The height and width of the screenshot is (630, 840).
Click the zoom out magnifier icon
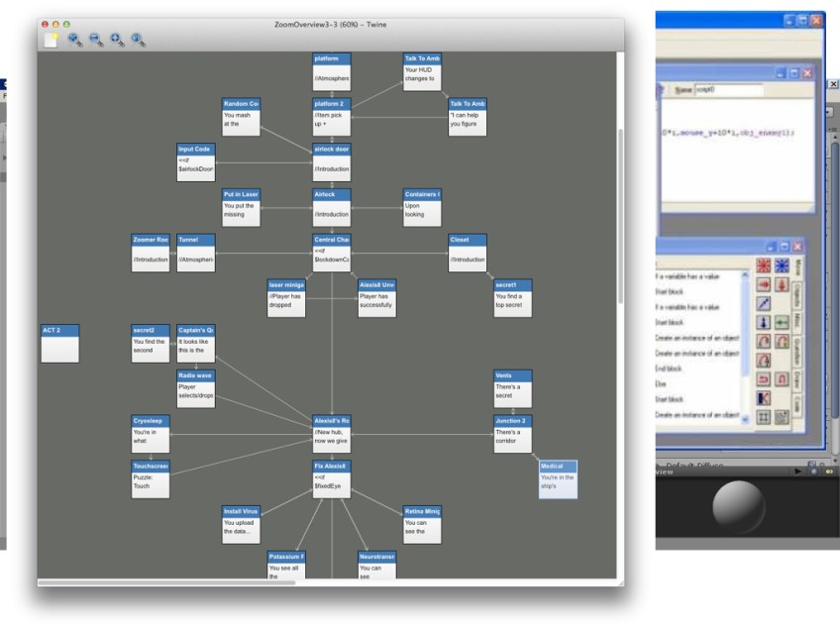pos(96,40)
